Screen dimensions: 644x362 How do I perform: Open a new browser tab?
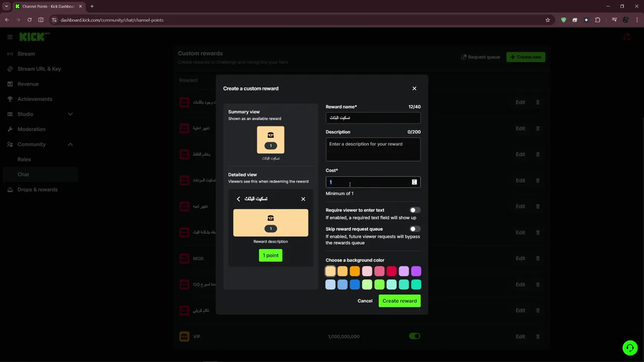(x=92, y=7)
